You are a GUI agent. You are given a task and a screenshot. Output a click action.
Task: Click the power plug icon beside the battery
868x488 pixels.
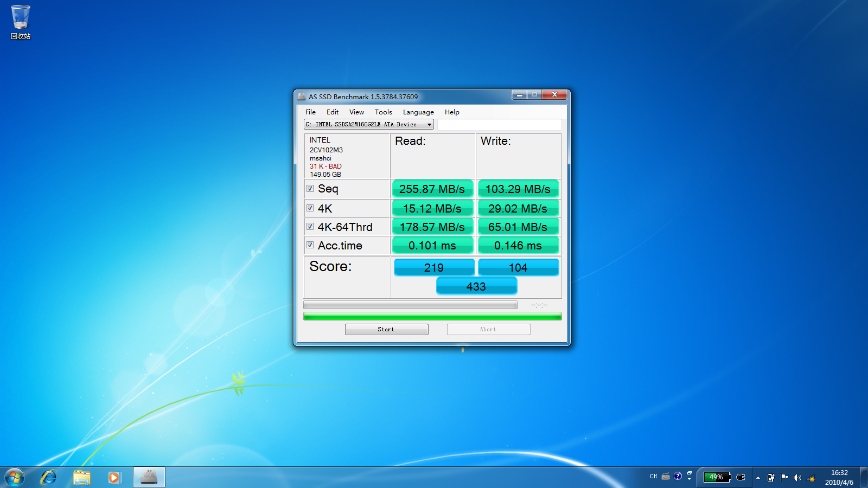(741, 477)
